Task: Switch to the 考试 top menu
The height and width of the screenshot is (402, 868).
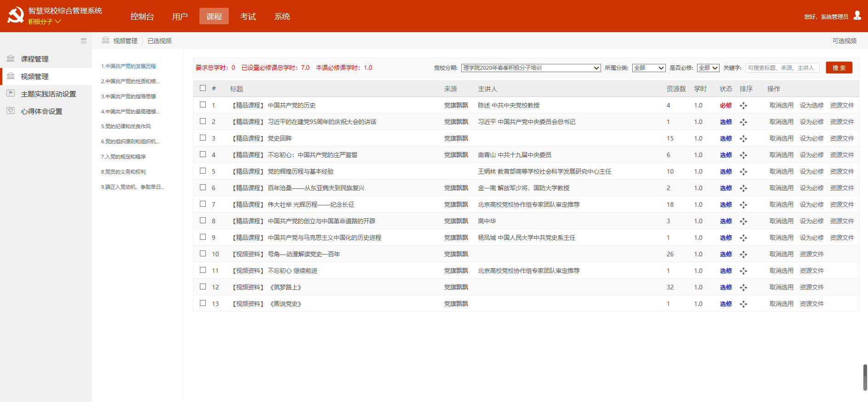Action: point(248,17)
